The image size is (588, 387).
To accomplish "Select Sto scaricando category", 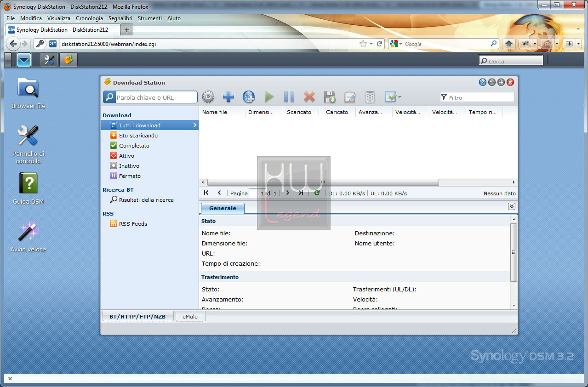I will click(150, 135).
